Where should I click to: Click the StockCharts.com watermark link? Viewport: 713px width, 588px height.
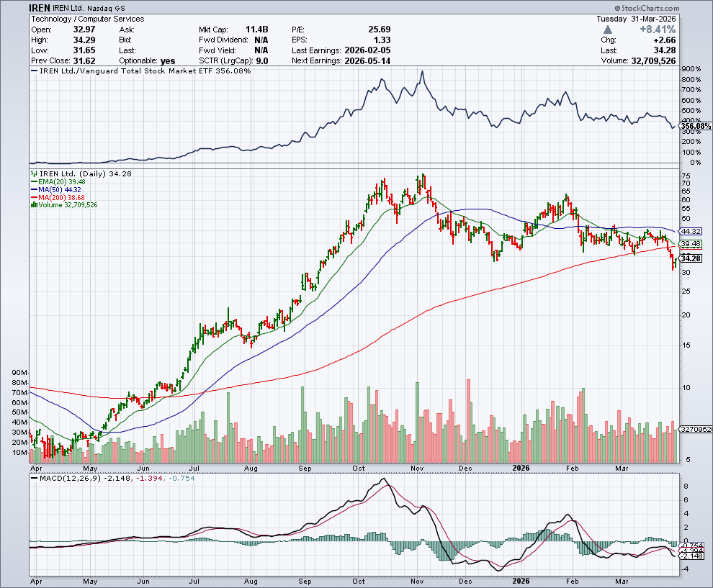[x=647, y=8]
